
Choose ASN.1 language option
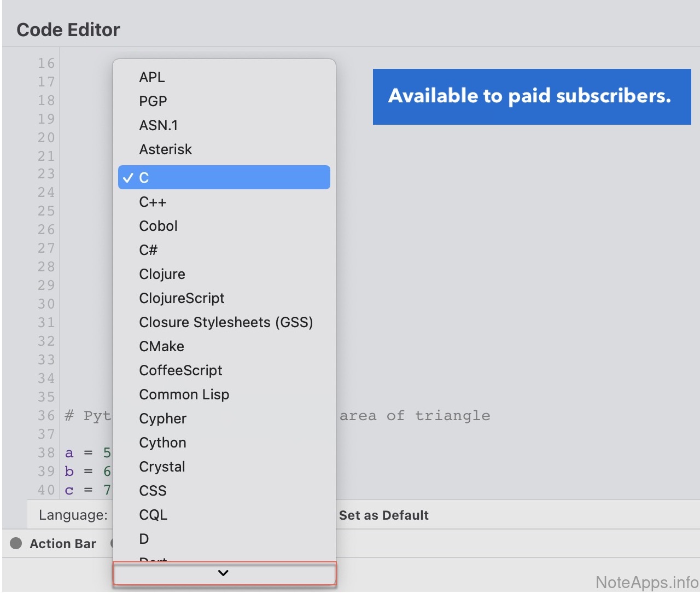coord(159,125)
